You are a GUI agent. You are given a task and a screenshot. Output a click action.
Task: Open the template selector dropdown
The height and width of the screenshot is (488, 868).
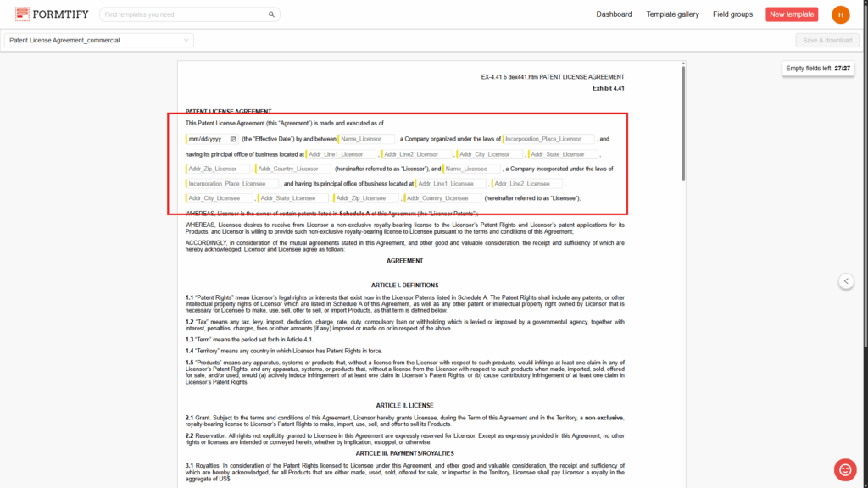pyautogui.click(x=98, y=40)
